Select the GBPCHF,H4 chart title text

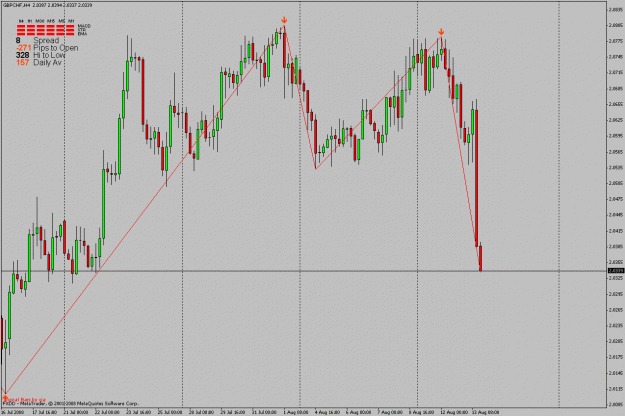click(16, 5)
